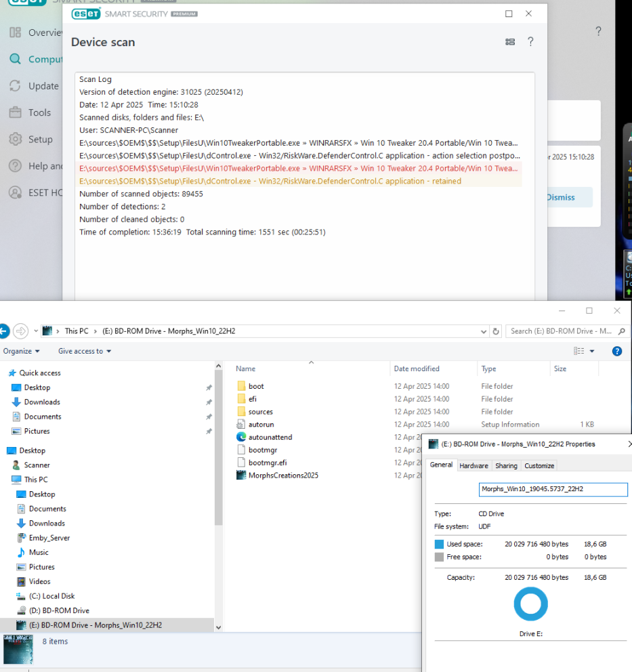Select the bootmgr file
This screenshot has width=632, height=672.
coord(263,450)
